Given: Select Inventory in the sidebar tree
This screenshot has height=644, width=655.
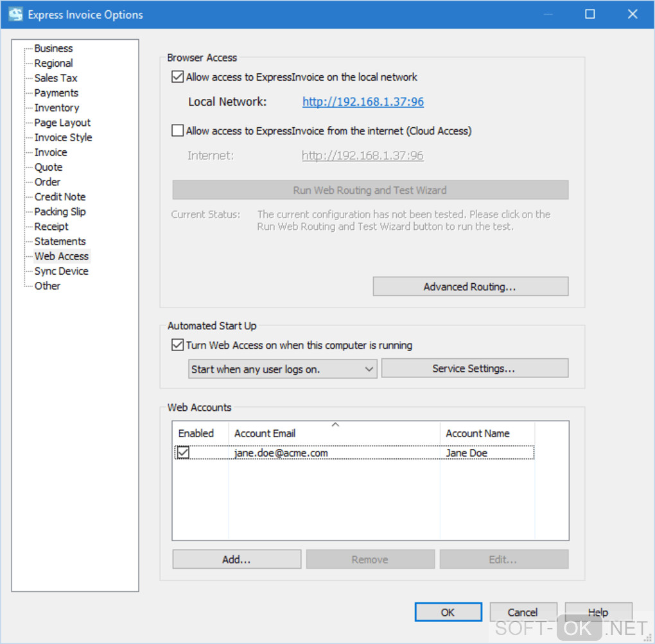Looking at the screenshot, I should (57, 108).
